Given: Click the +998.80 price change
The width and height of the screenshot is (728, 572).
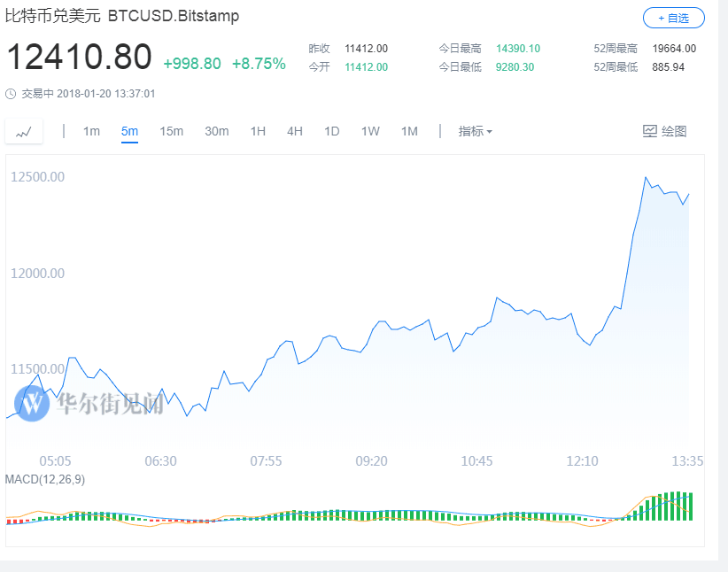Looking at the screenshot, I should (192, 64).
